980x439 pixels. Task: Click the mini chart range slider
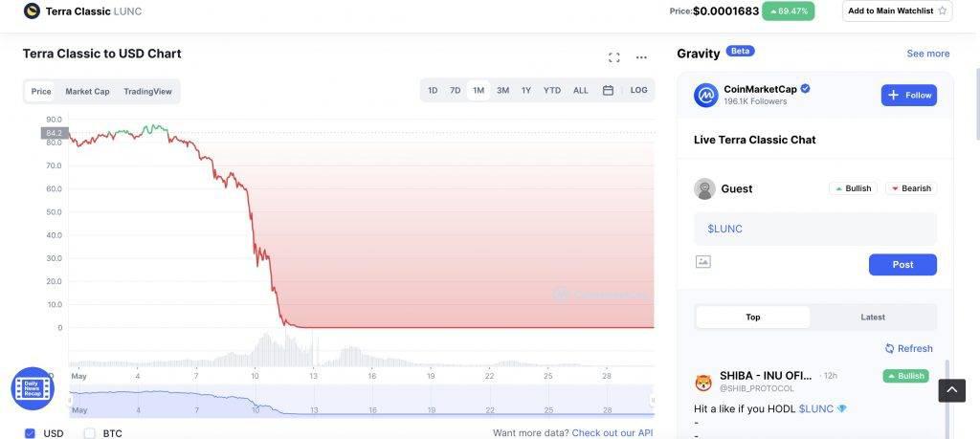coord(361,402)
